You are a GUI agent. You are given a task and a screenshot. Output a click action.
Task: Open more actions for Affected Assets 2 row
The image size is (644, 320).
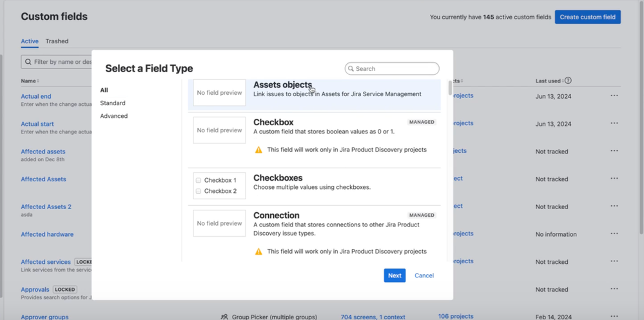click(x=614, y=206)
